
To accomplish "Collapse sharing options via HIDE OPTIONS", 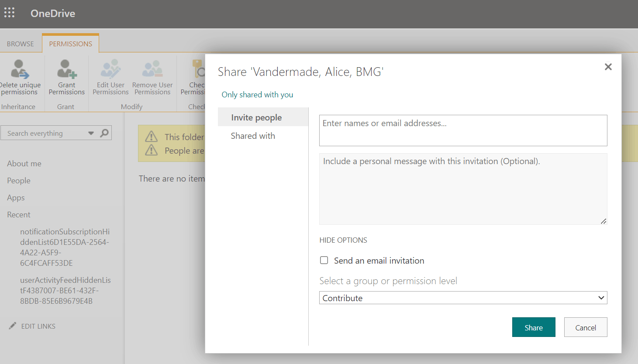I will pyautogui.click(x=343, y=240).
